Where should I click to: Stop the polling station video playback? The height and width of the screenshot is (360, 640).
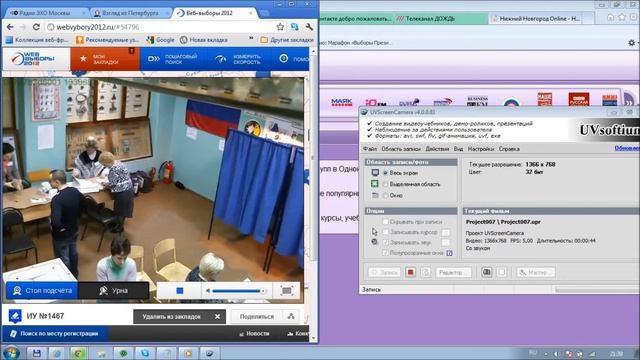[x=180, y=291]
